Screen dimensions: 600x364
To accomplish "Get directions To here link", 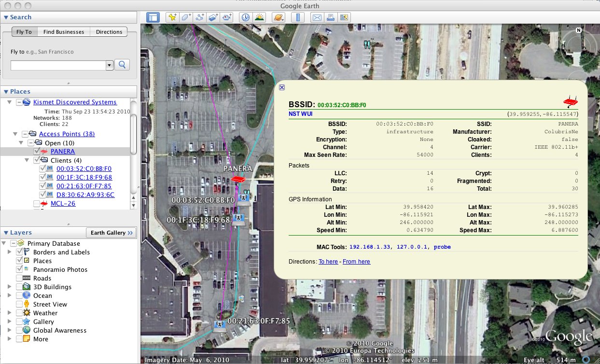I will coord(328,262).
